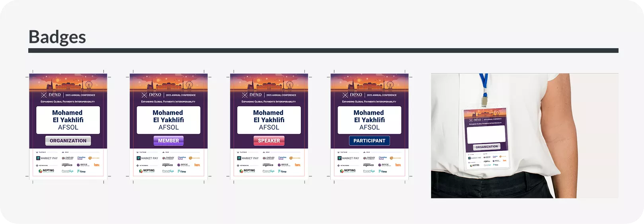Select the navy PARTICIPANT role label
644x224 pixels.
coord(369,140)
